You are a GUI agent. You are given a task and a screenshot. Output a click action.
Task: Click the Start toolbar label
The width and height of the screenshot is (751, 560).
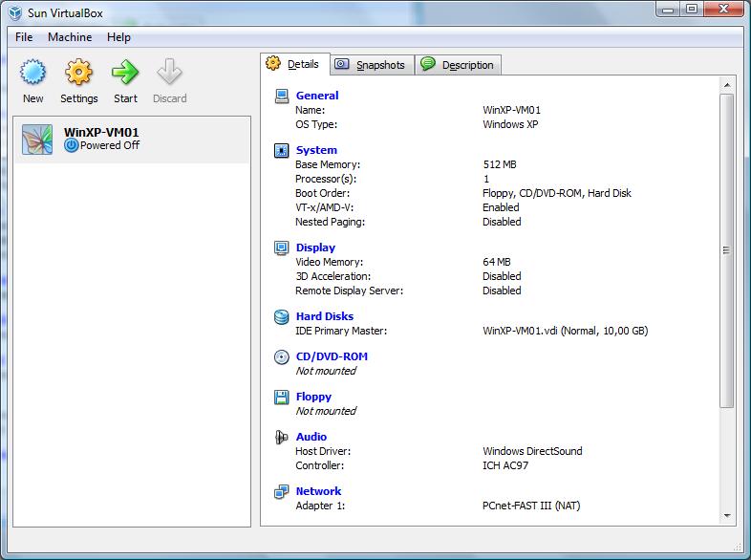click(125, 98)
